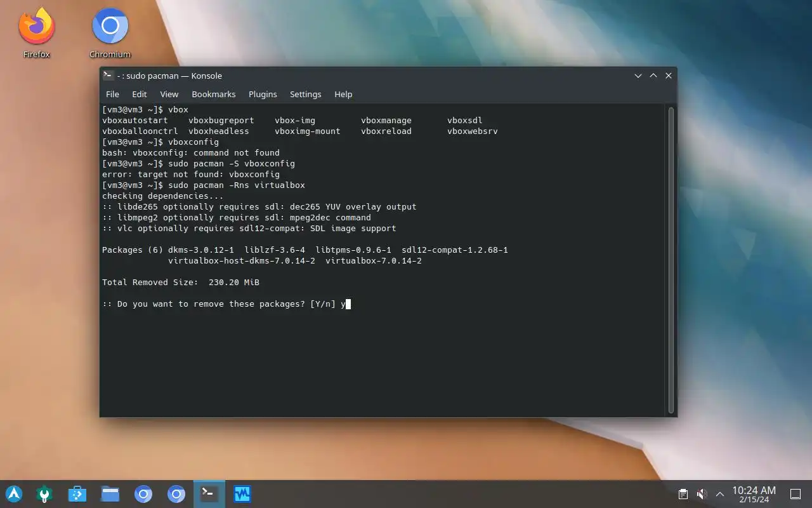Click the 'vboxwebsrv' text

point(473,131)
